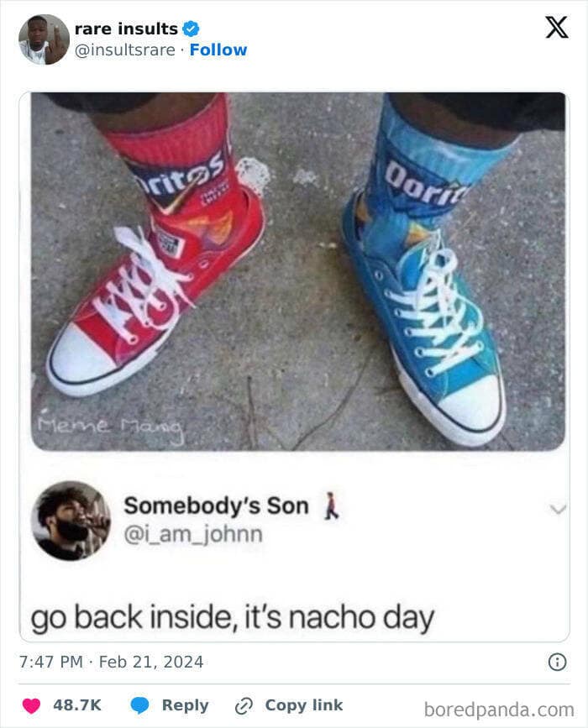
Task: Click the verified blue checkmark badge
Action: pos(191,29)
